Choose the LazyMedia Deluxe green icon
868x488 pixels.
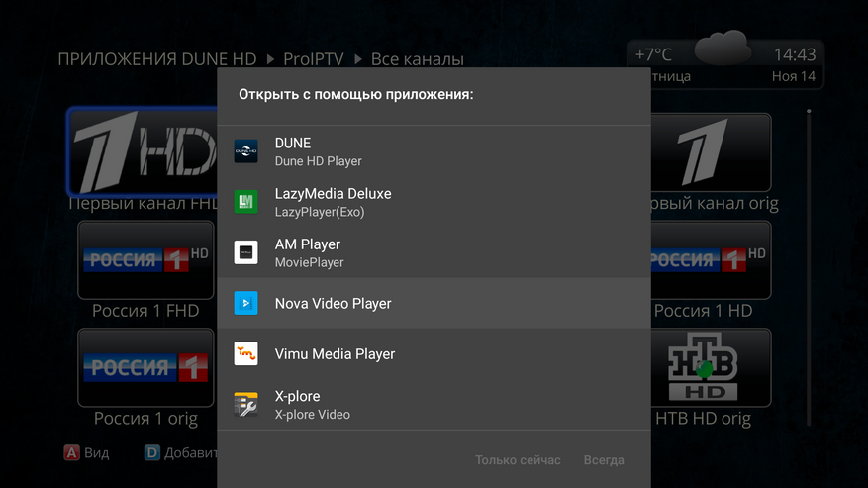(x=245, y=202)
